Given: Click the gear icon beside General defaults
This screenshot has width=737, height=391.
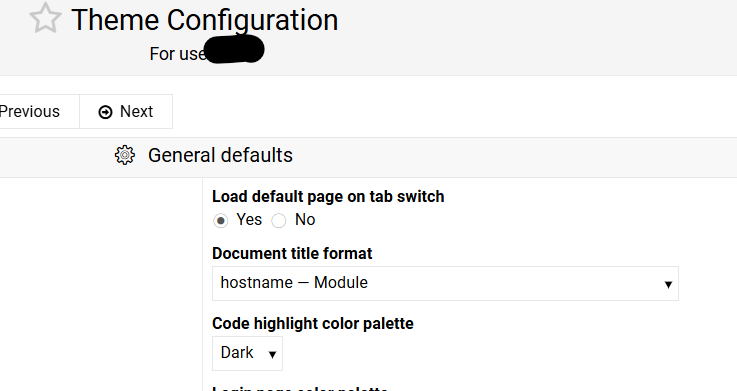Looking at the screenshot, I should pyautogui.click(x=125, y=155).
